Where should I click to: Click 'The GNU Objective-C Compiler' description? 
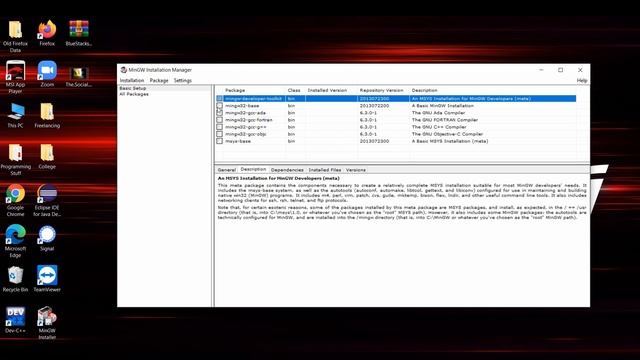point(447,134)
